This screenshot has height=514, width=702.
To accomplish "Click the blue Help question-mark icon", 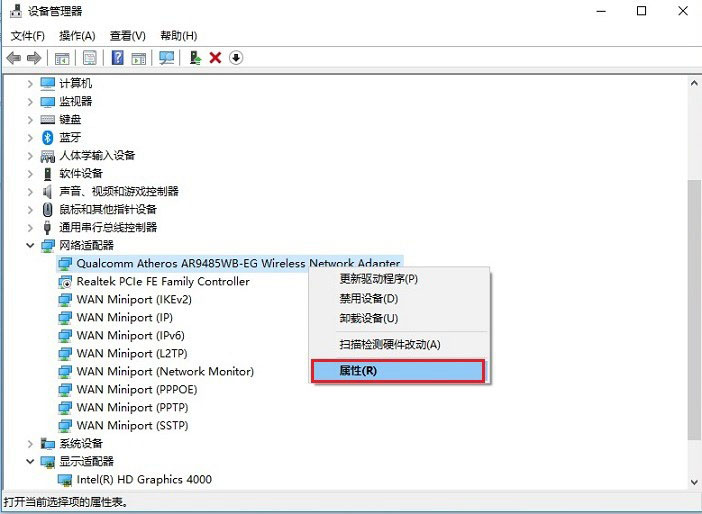I will (117, 58).
